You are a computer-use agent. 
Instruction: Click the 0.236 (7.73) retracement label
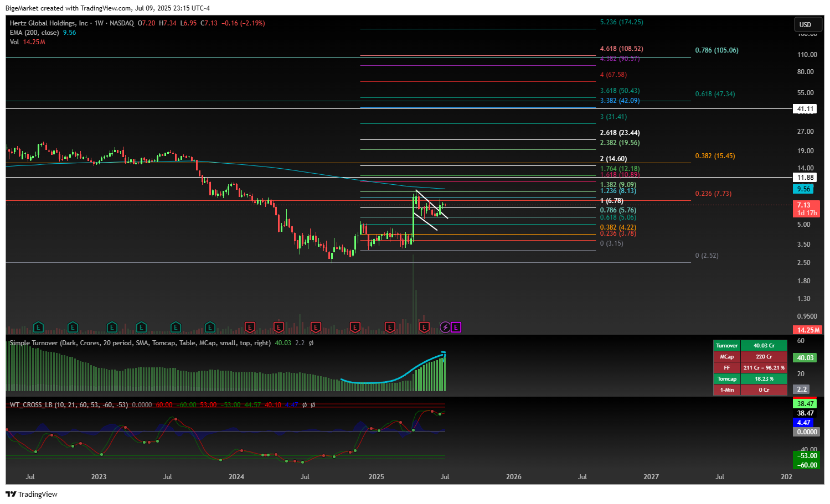click(x=713, y=194)
